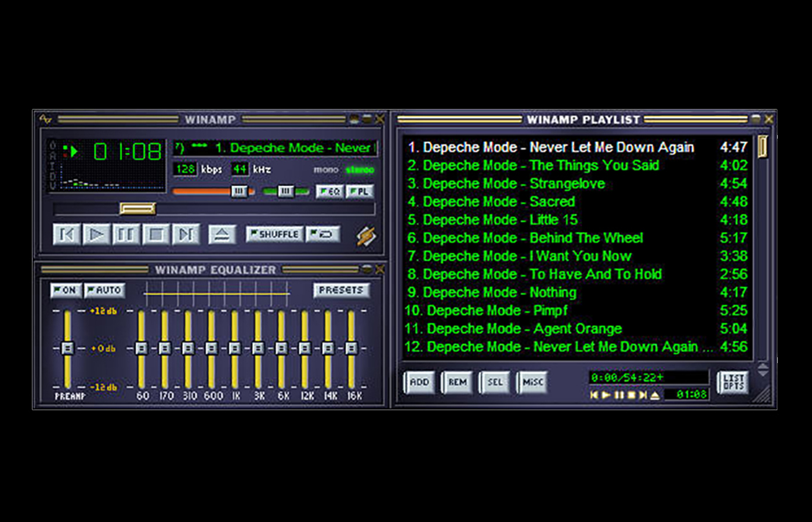
Task: Open Winamp main menu icon in title bar
Action: (x=46, y=119)
